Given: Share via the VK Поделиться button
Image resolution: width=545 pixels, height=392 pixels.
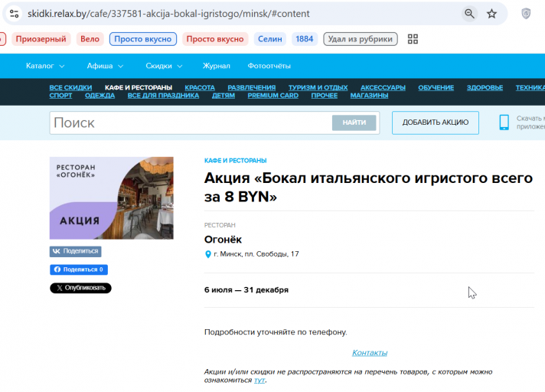Looking at the screenshot, I should point(76,251).
